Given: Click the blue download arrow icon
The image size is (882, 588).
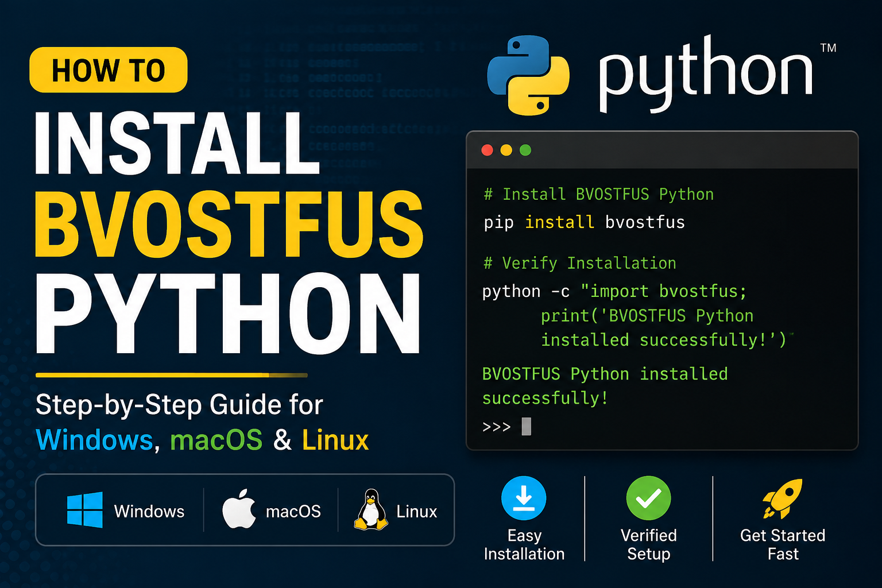Looking at the screenshot, I should [524, 498].
